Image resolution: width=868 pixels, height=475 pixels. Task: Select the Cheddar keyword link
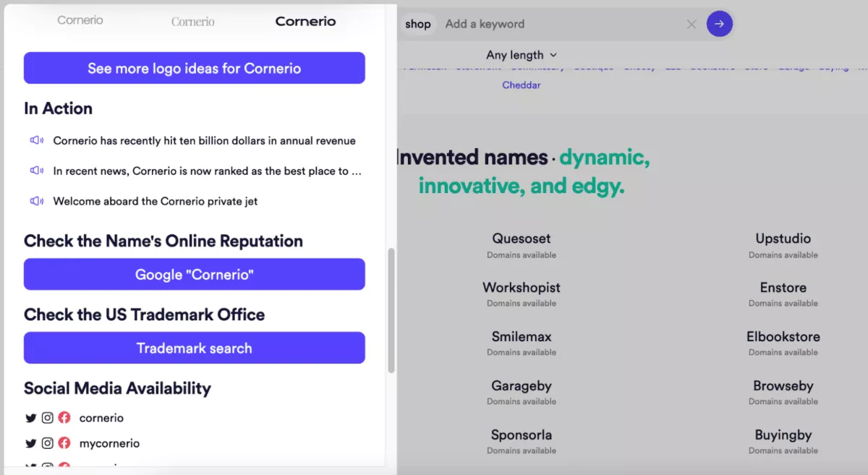[x=522, y=85]
